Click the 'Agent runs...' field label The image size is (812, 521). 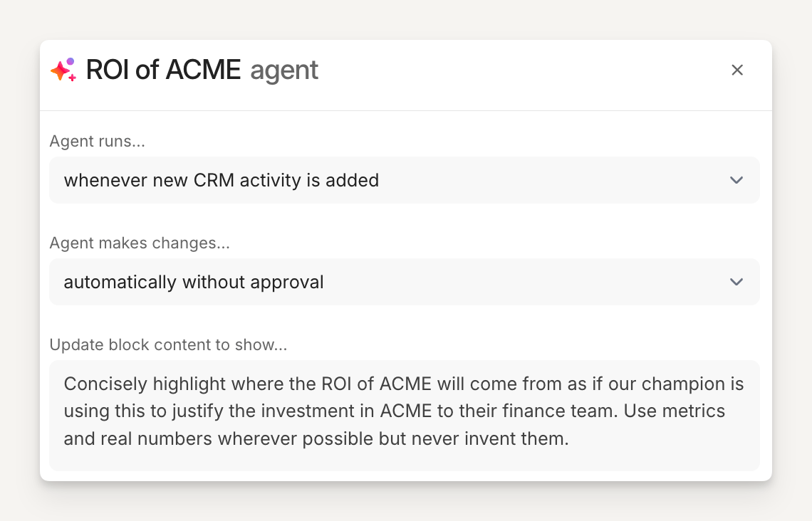pos(97,142)
